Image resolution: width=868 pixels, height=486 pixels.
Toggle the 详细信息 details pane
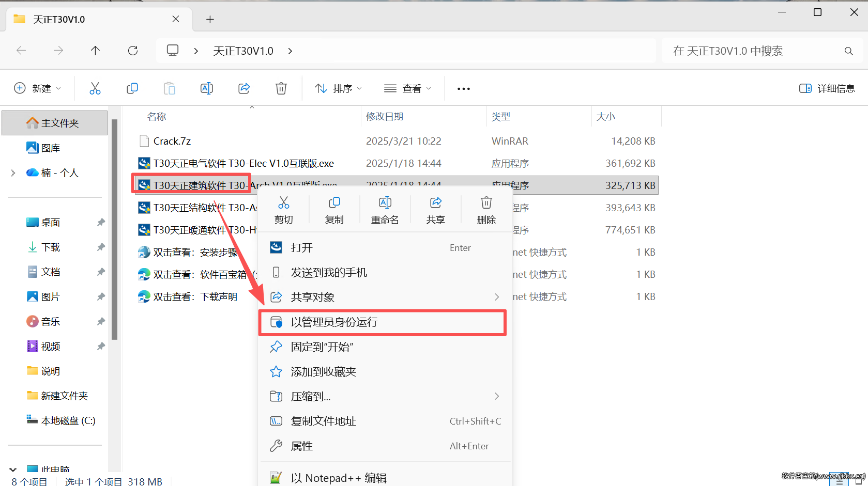click(827, 88)
